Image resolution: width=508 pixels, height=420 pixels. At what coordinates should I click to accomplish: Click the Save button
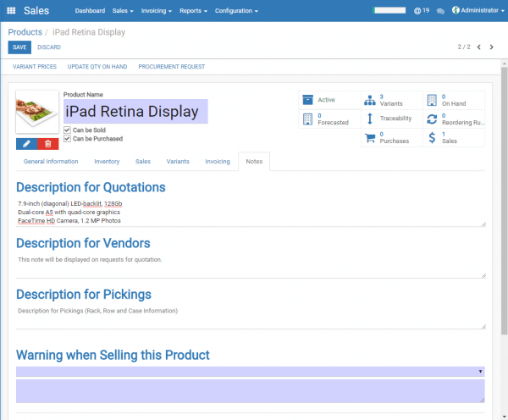19,47
